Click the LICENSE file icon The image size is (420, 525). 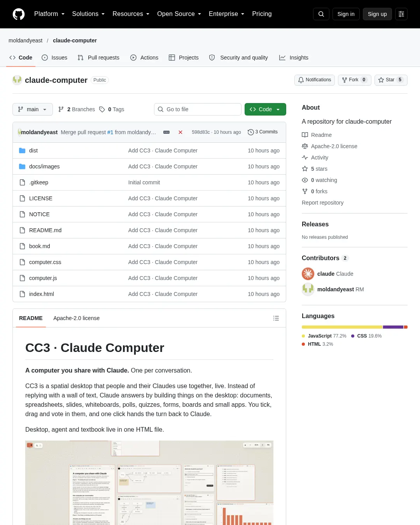tap(22, 198)
